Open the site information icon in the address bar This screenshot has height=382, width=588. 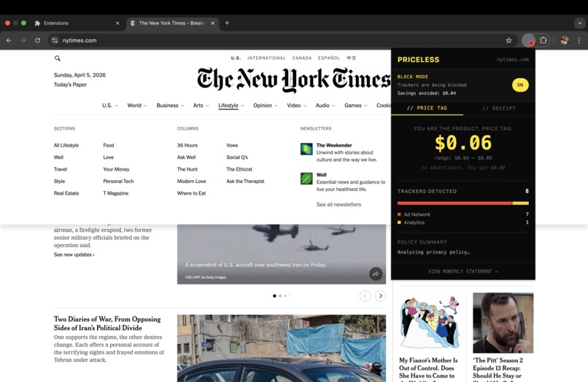55,40
